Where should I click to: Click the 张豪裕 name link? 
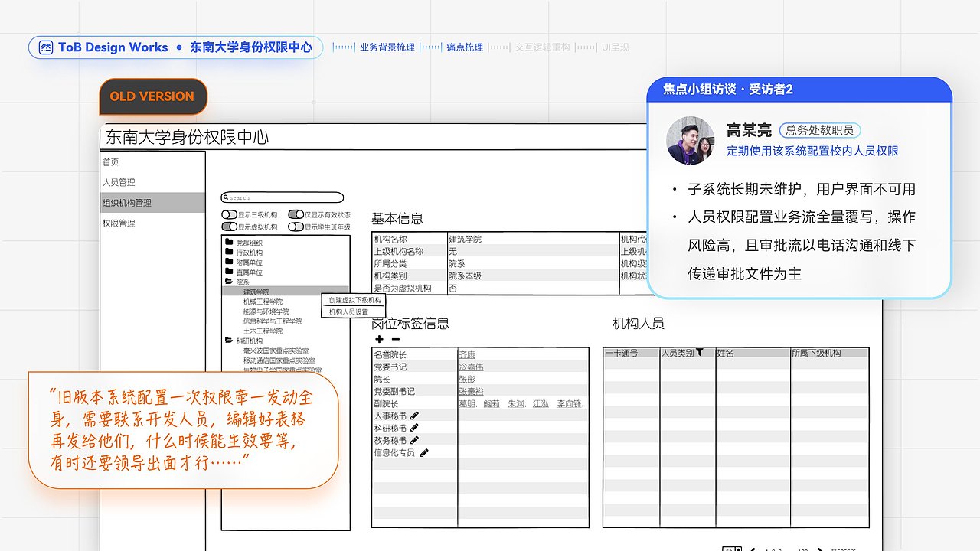(471, 392)
